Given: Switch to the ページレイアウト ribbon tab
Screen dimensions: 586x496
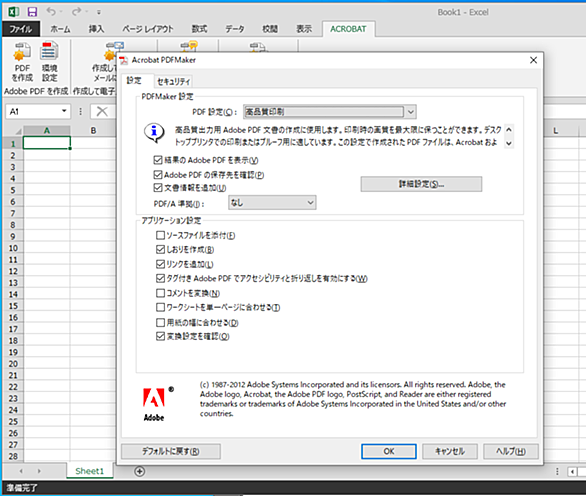Looking at the screenshot, I should pyautogui.click(x=148, y=29).
